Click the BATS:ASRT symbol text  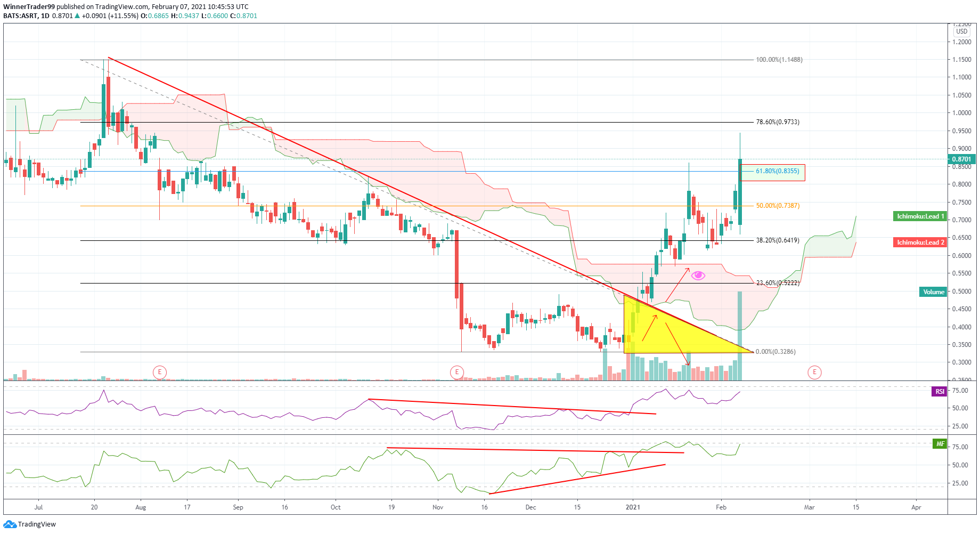[x=20, y=16]
